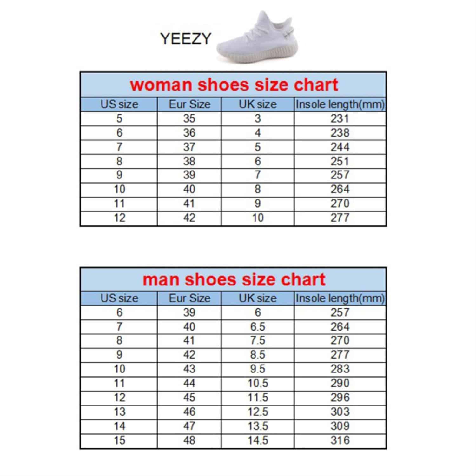The image size is (476, 476).
Task: Click the "man shoes size chart" title
Action: click(x=234, y=279)
